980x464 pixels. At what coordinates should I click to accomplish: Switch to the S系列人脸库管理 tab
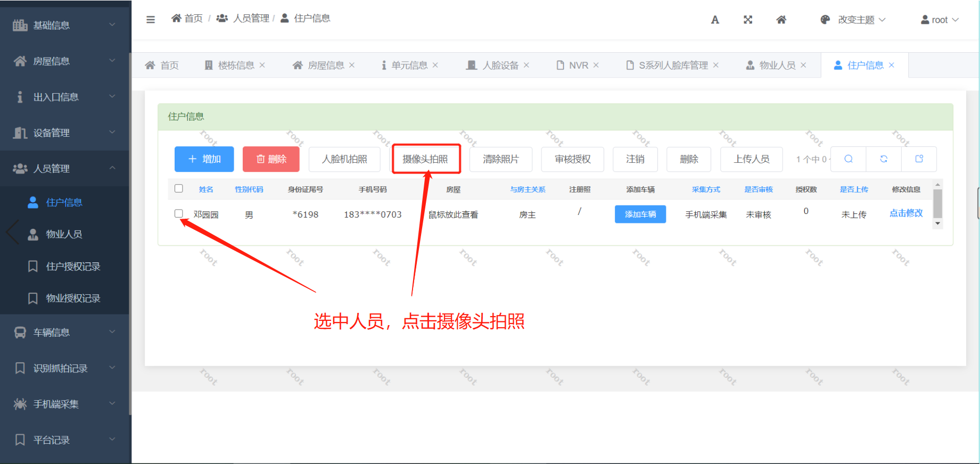point(667,65)
